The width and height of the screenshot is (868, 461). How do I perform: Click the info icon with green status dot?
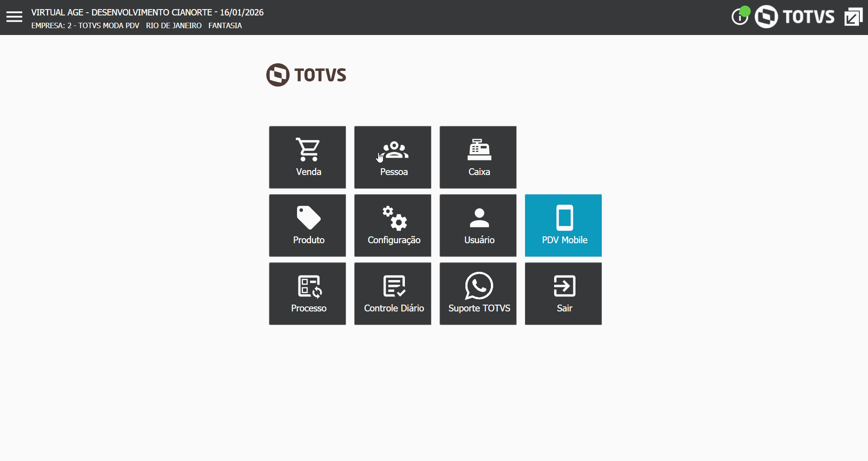point(740,16)
